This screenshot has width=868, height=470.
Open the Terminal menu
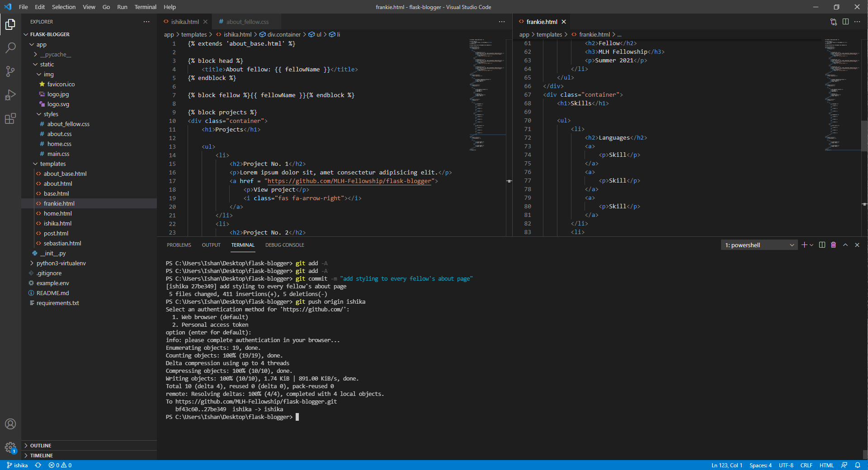coord(145,7)
